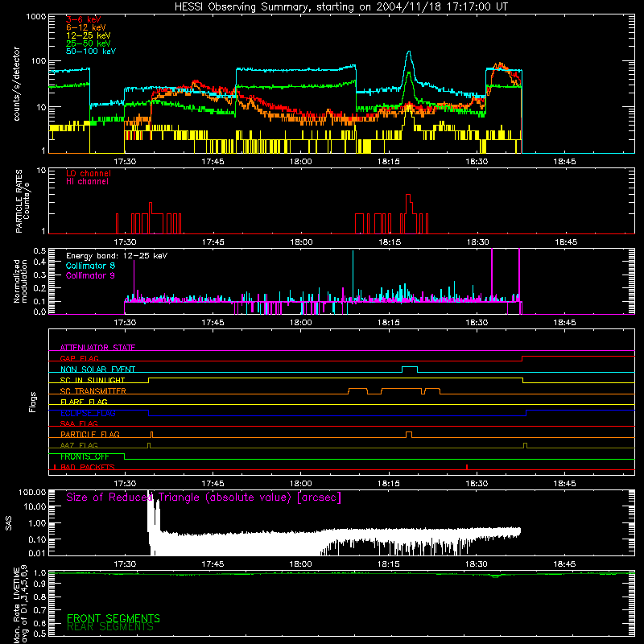This screenshot has height=644, width=644.
Task: Select the Collimator 9 legend entry
Action: 90,275
